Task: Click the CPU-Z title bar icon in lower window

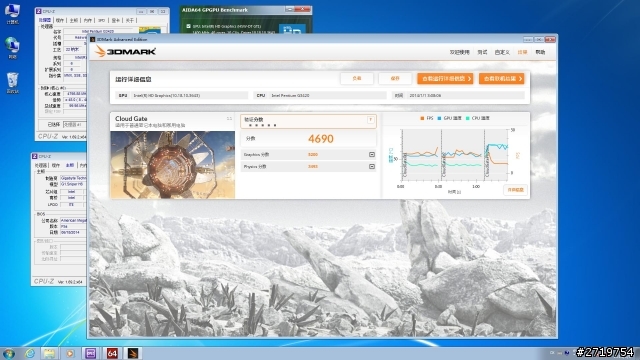Action: 35,156
